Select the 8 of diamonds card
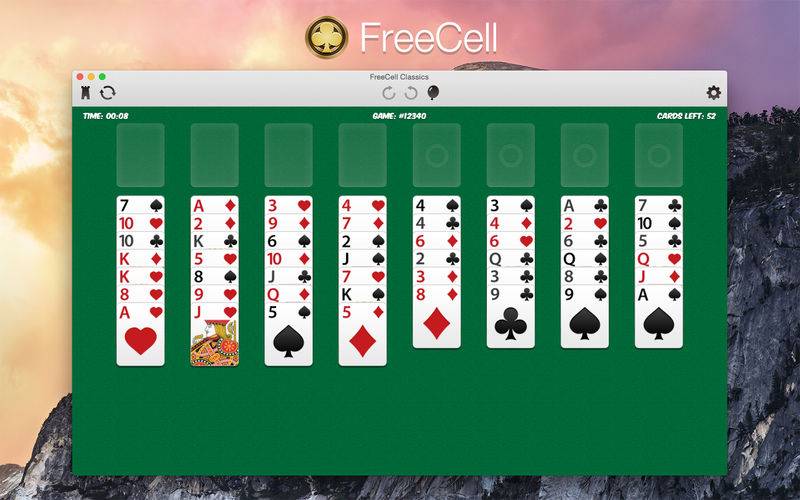This screenshot has width=800, height=500. pyautogui.click(x=437, y=317)
